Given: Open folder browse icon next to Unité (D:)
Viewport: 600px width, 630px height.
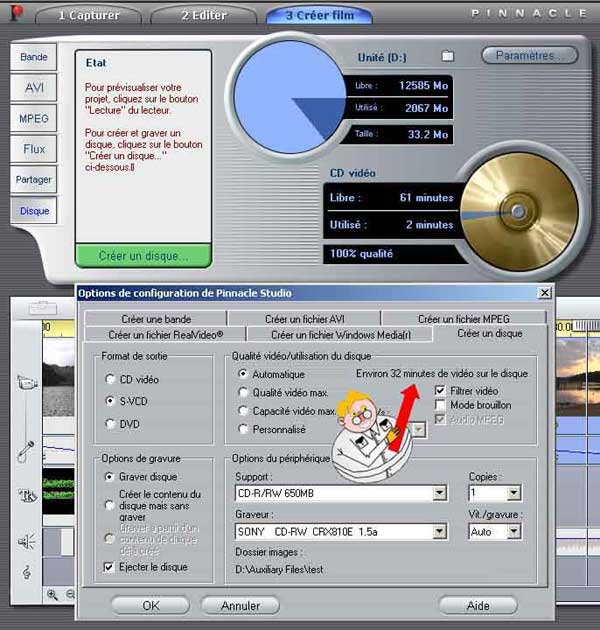Looking at the screenshot, I should [448, 56].
